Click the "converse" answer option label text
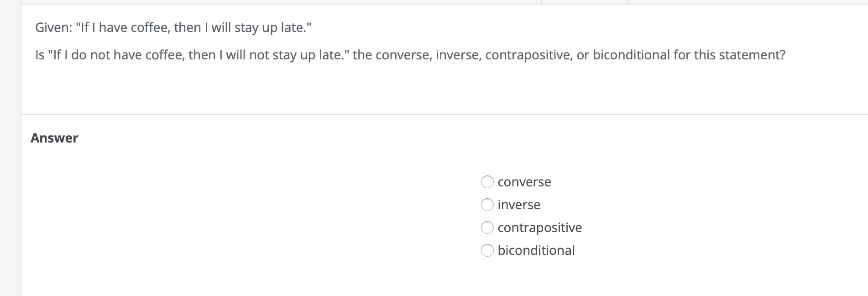 coord(524,182)
